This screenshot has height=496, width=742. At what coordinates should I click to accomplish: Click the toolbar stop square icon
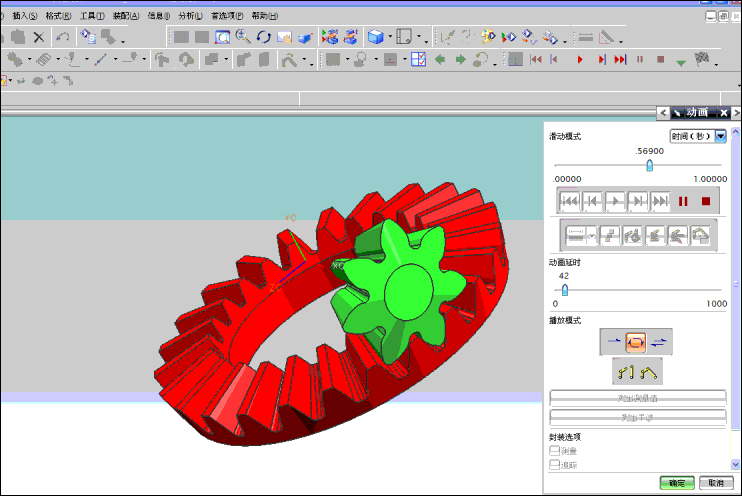click(x=661, y=59)
